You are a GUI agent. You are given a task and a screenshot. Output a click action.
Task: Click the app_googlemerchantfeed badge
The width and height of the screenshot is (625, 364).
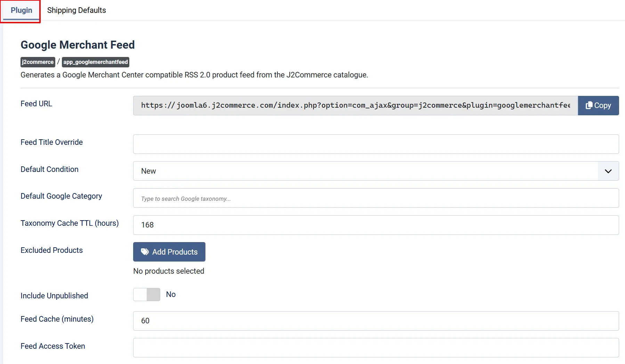pos(96,62)
